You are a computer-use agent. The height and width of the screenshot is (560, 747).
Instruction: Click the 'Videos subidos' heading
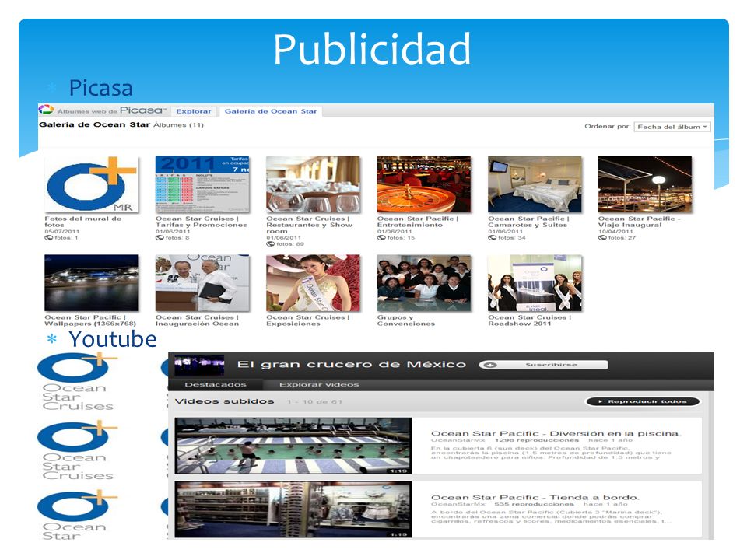pos(224,401)
